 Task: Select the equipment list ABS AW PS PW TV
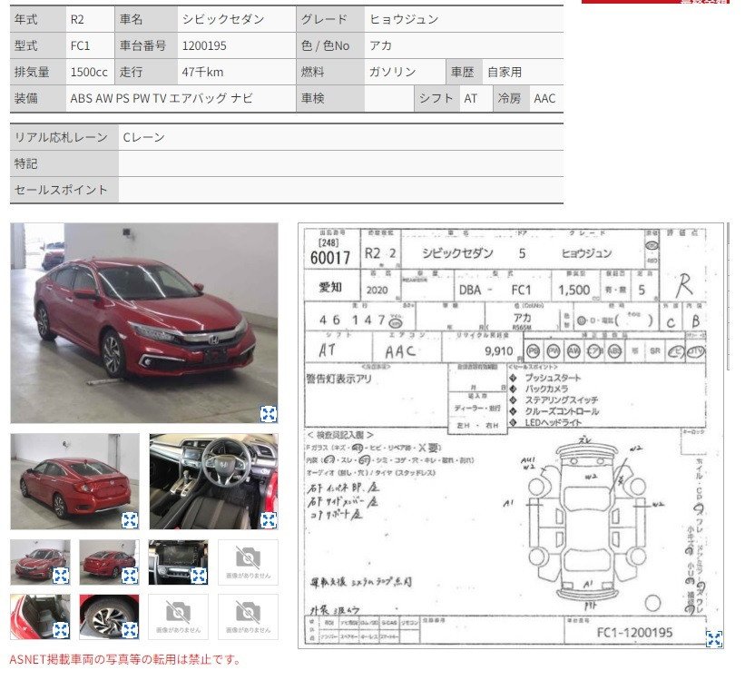(161, 98)
